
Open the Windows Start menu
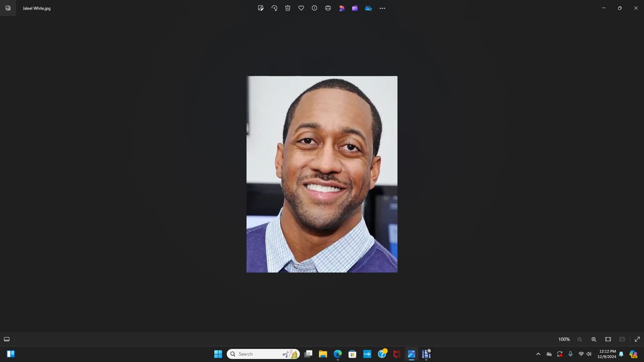coord(218,354)
